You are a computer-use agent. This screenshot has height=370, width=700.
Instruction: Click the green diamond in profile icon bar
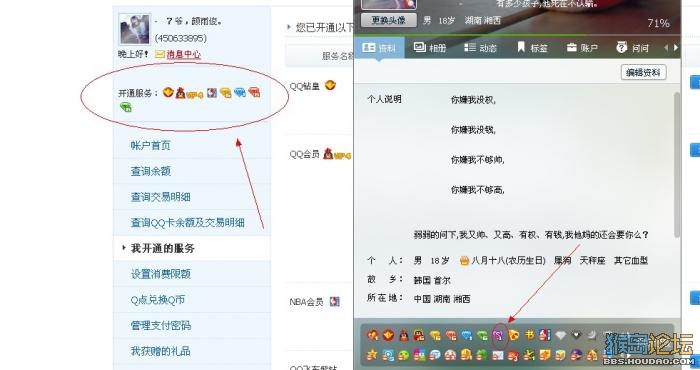click(x=482, y=335)
